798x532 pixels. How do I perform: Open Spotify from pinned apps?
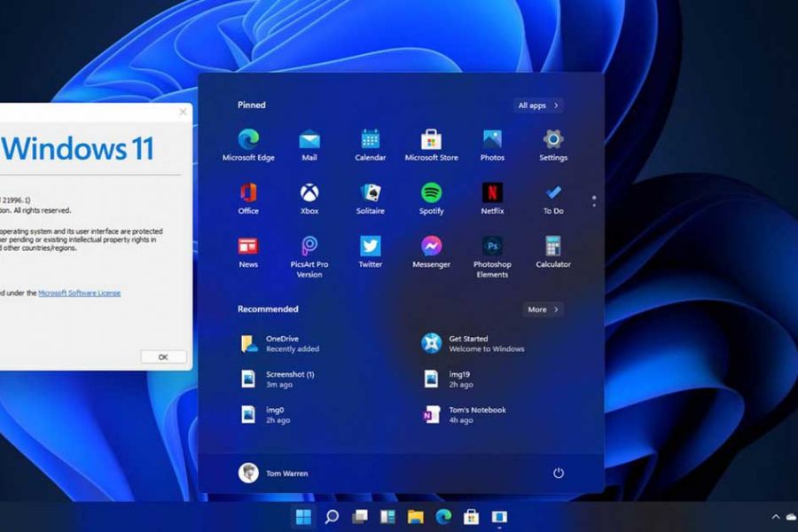431,199
